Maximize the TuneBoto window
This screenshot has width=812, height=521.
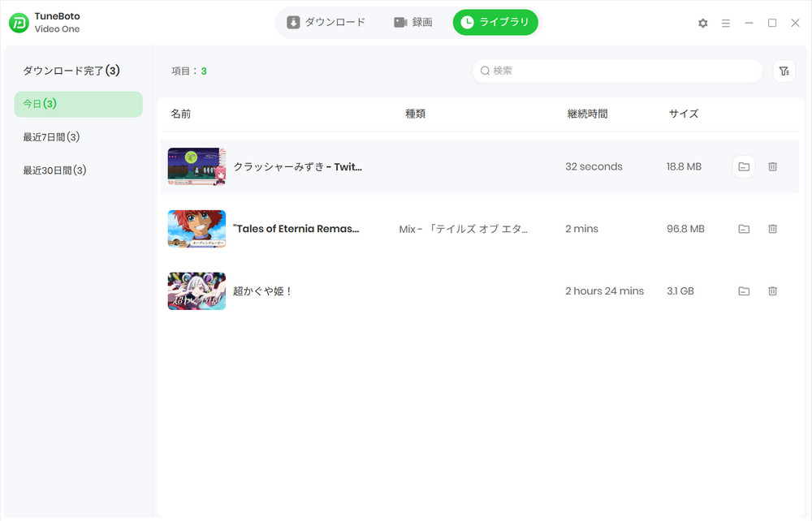[772, 23]
